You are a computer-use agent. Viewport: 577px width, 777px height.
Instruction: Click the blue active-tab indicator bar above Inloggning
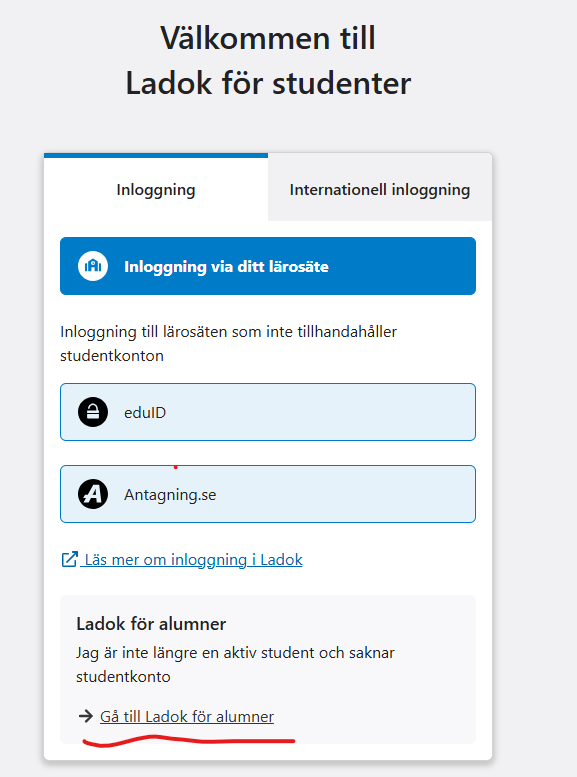tap(156, 155)
